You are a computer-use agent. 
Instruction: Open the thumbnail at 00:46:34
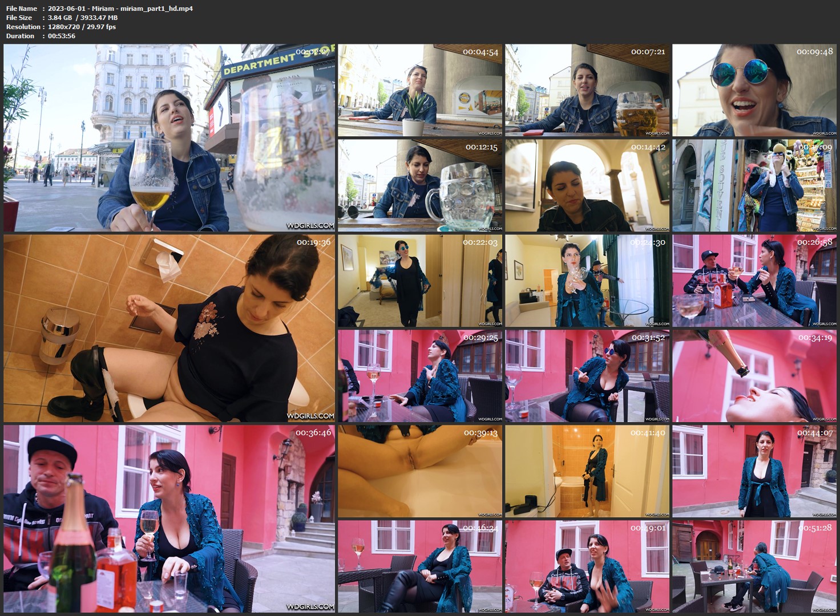(420, 566)
